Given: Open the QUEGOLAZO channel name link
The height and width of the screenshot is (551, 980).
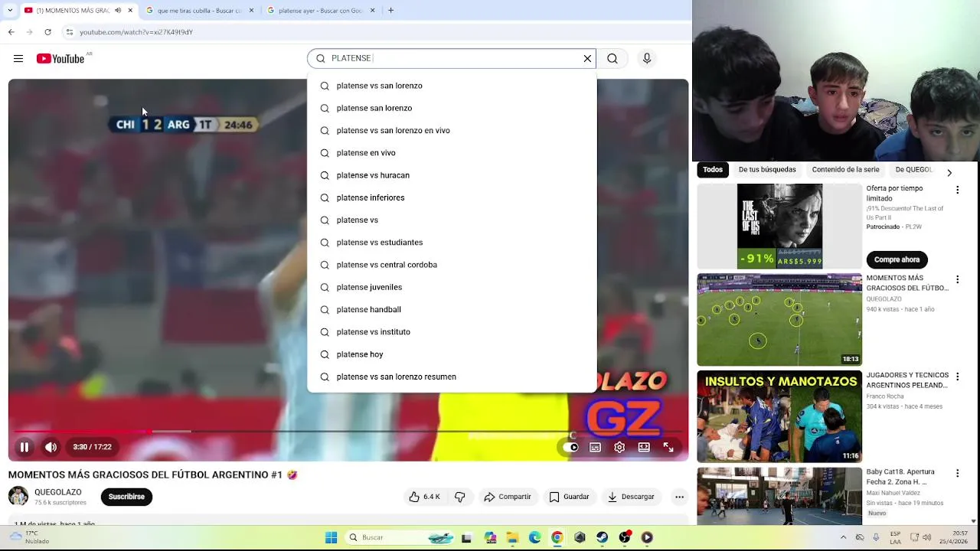Looking at the screenshot, I should tap(58, 492).
